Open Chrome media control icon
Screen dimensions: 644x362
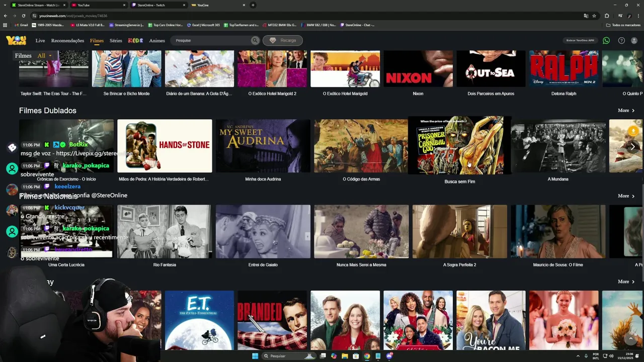(x=620, y=16)
